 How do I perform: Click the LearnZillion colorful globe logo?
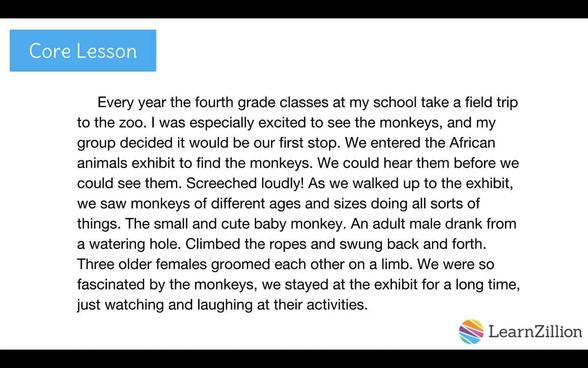pyautogui.click(x=471, y=331)
